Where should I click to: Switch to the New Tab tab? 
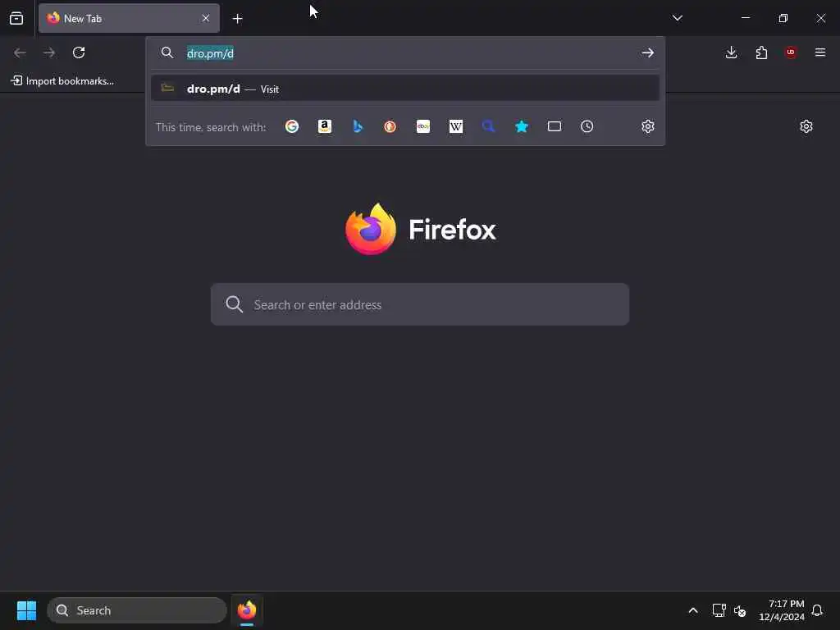pyautogui.click(x=129, y=18)
